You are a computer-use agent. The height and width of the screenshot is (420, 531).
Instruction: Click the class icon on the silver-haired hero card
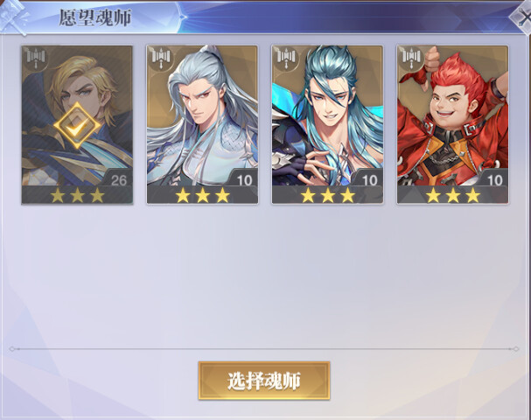[x=161, y=59]
